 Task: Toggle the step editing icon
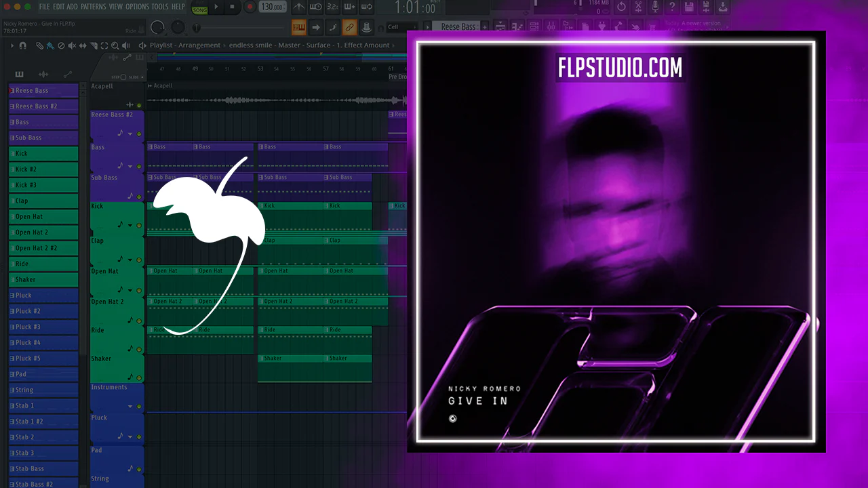click(x=332, y=27)
